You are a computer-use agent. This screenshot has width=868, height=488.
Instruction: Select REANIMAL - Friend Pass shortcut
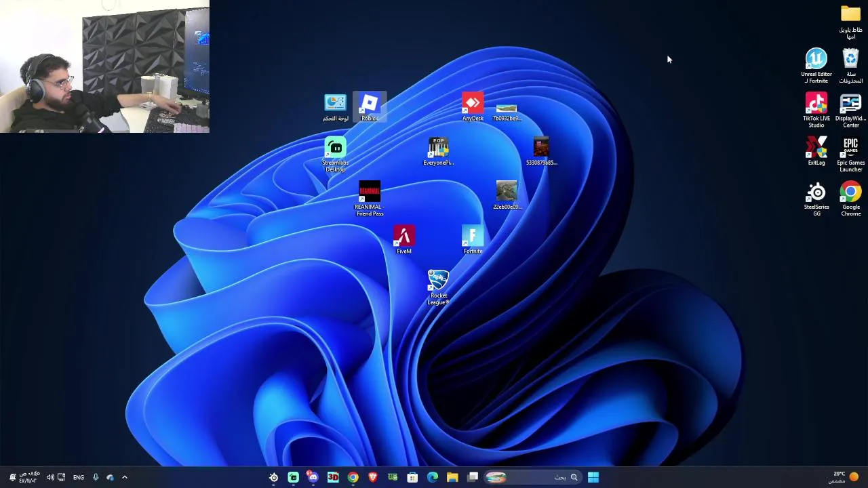(x=370, y=199)
